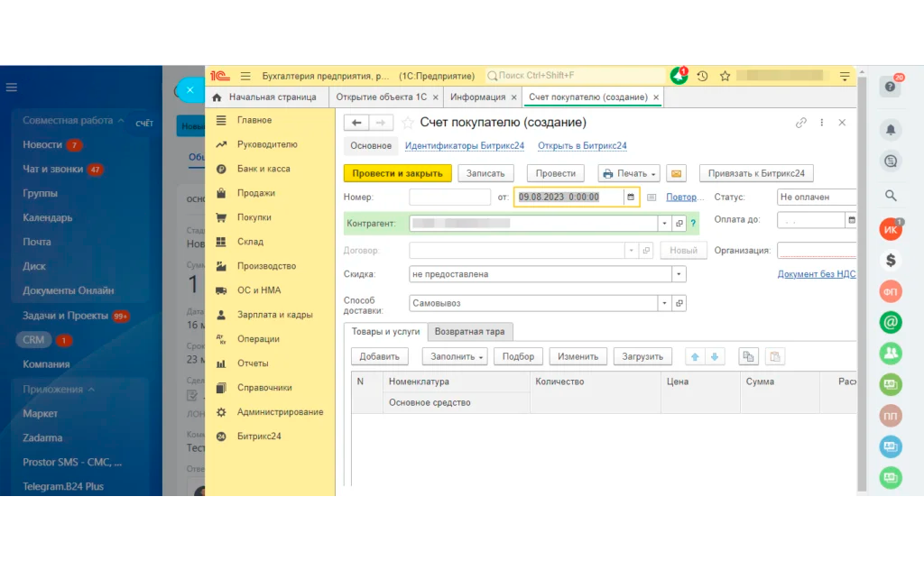The height and width of the screenshot is (561, 924).
Task: Open the Возвратная тара tab
Action: tap(469, 332)
